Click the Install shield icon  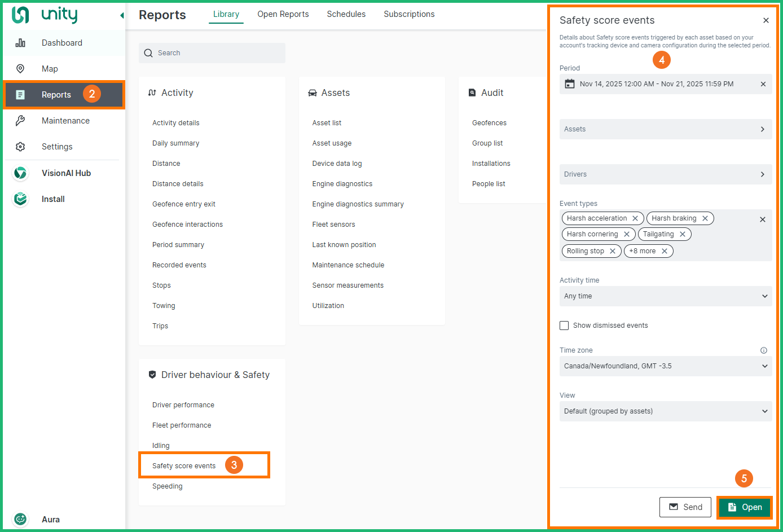point(20,199)
